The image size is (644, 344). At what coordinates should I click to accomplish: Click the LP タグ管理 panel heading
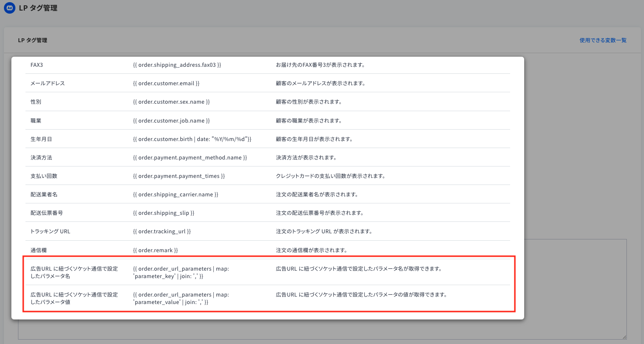[x=32, y=40]
